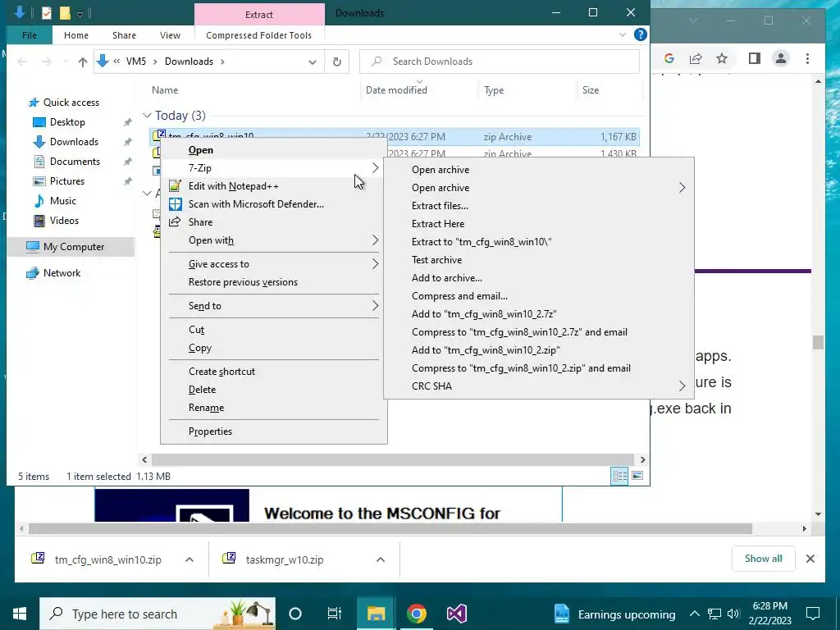Open address bar history dropdown
The image size is (840, 630).
click(x=313, y=62)
